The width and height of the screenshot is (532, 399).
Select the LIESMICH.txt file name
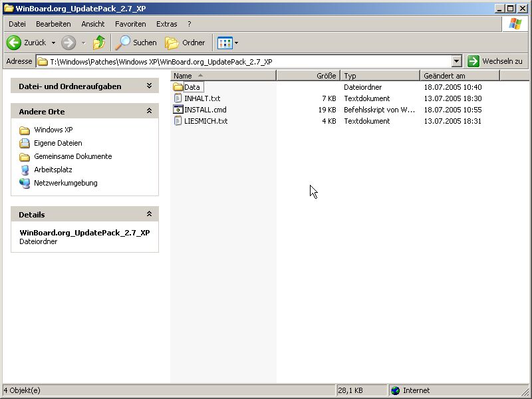coord(206,121)
